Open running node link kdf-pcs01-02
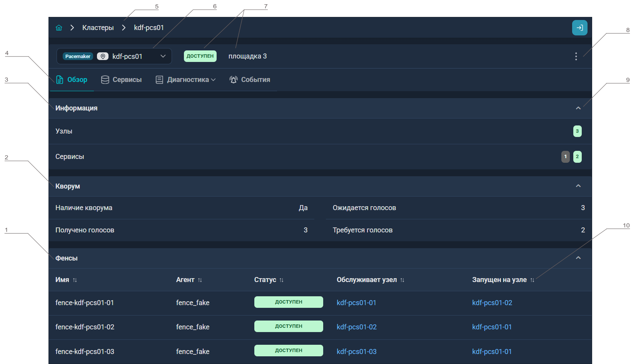Screen dimensions: 636x364 [x=492, y=303]
